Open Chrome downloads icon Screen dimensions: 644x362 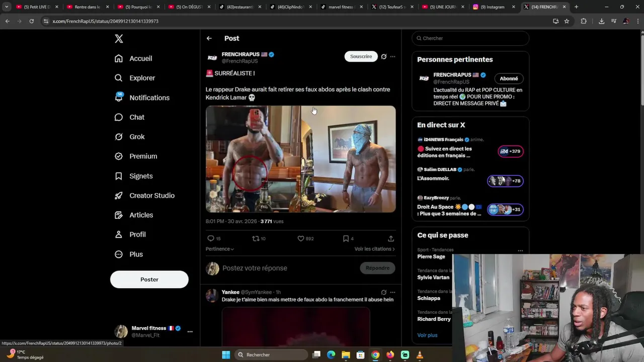pyautogui.click(x=601, y=21)
